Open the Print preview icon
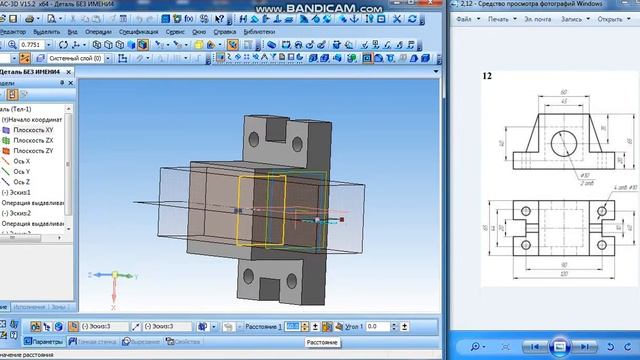 (51, 19)
